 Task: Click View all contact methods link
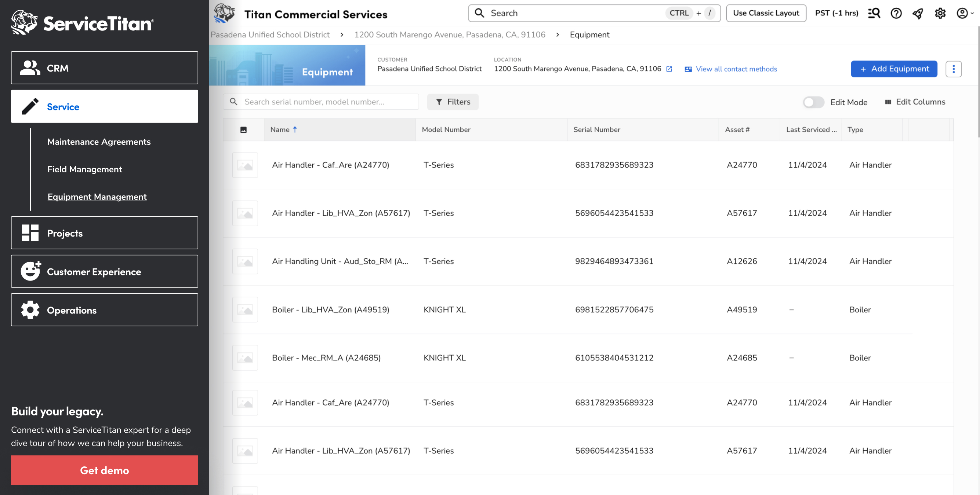coord(736,69)
